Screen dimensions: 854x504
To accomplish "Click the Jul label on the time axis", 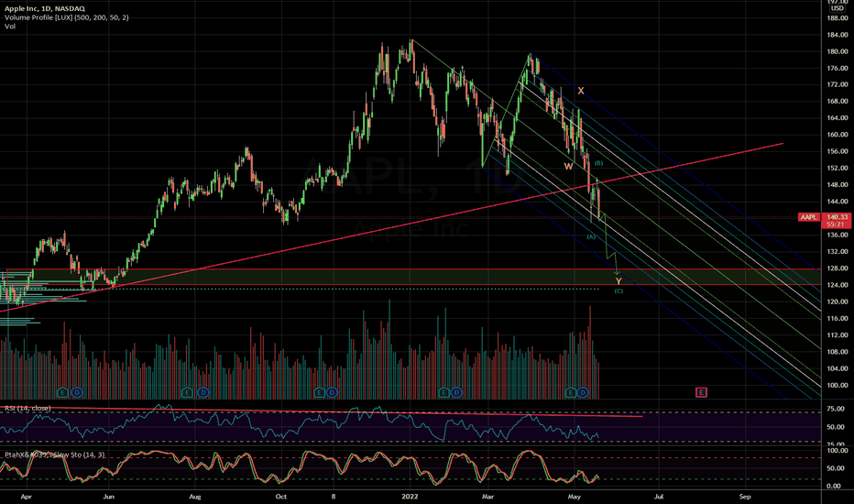I will coord(659,497).
